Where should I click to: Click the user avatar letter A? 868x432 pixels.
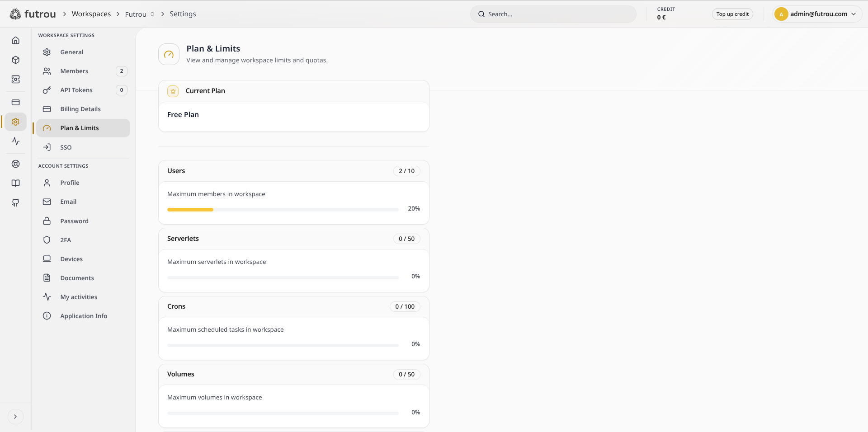781,14
